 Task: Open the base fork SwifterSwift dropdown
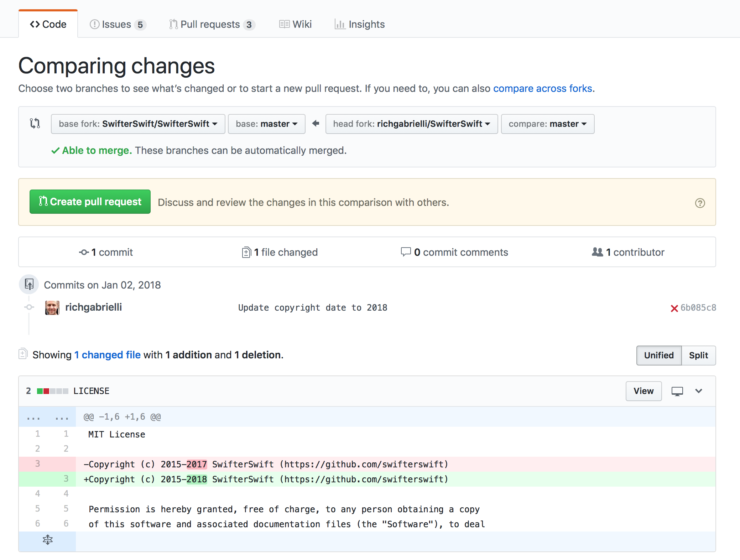pyautogui.click(x=138, y=124)
